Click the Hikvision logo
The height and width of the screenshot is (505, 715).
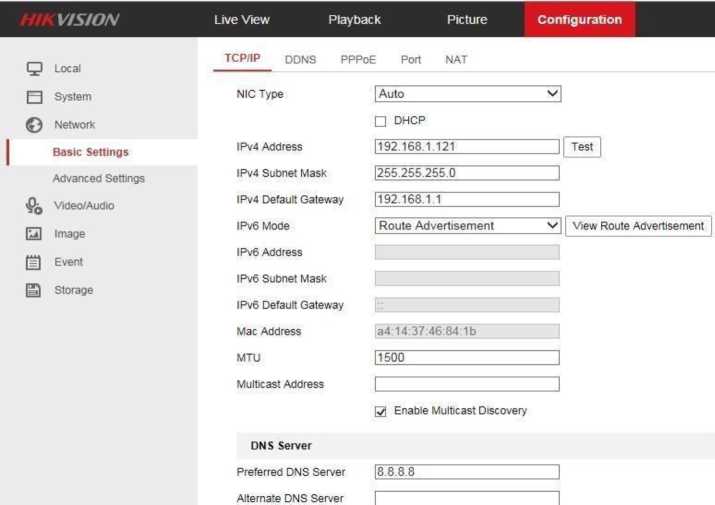[70, 20]
